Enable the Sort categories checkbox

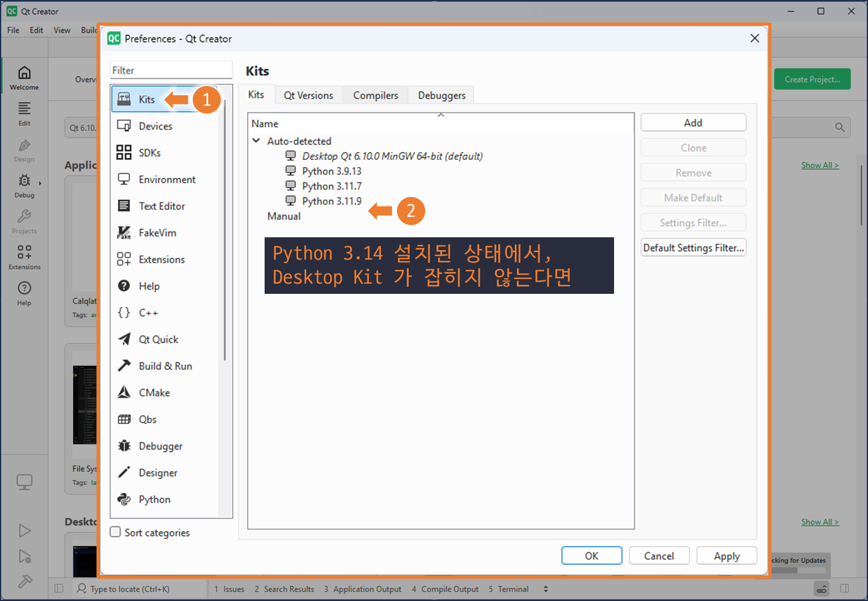tap(115, 532)
